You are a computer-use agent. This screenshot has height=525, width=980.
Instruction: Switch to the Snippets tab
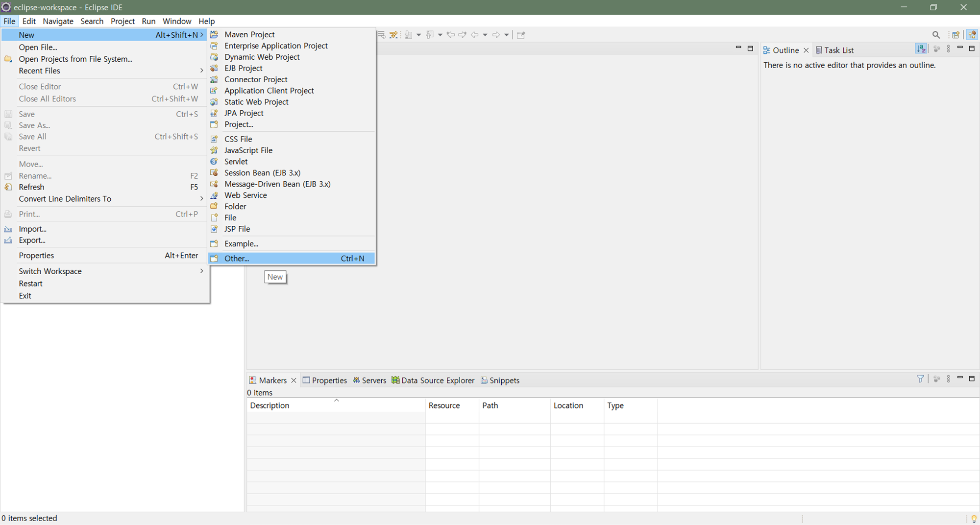[x=500, y=381]
